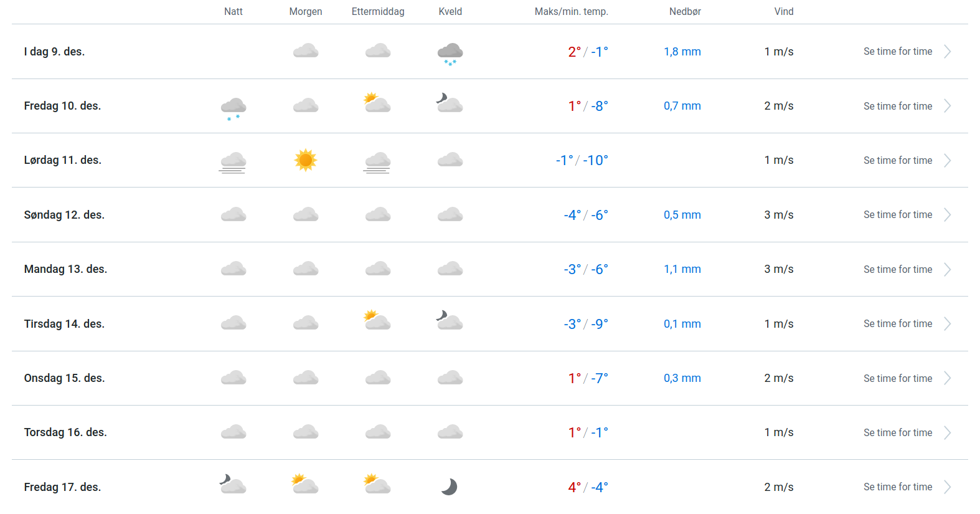The height and width of the screenshot is (514, 980).
Task: Click Fredag 10. des. evening moon-cloud icon
Action: point(450,103)
